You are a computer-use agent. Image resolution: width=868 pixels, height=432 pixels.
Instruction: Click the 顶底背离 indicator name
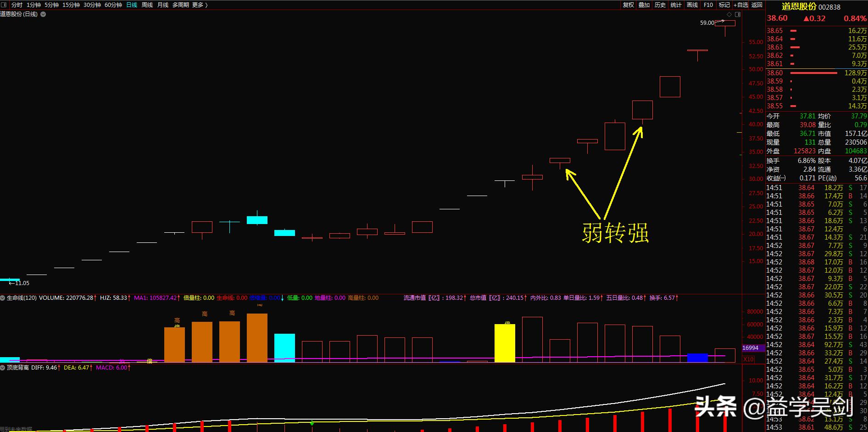point(18,368)
